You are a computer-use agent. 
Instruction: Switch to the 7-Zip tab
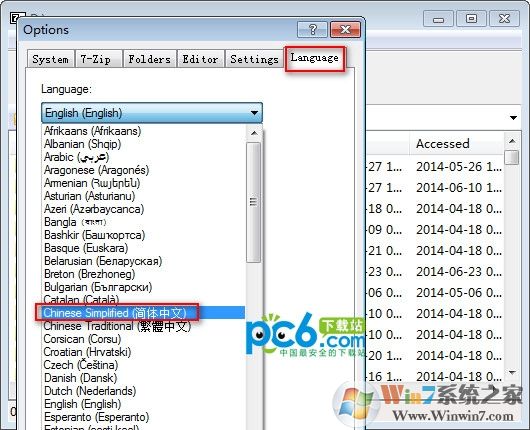click(98, 59)
